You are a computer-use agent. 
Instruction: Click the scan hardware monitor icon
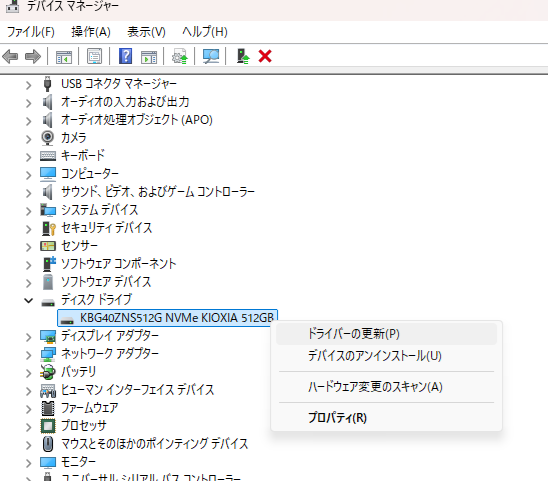click(211, 56)
